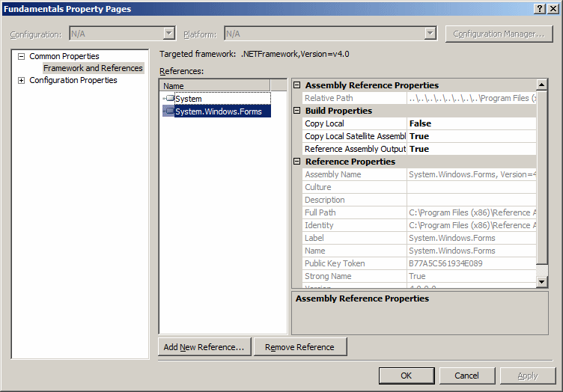
Task: Select the Assembly Name property
Action: (x=419, y=174)
